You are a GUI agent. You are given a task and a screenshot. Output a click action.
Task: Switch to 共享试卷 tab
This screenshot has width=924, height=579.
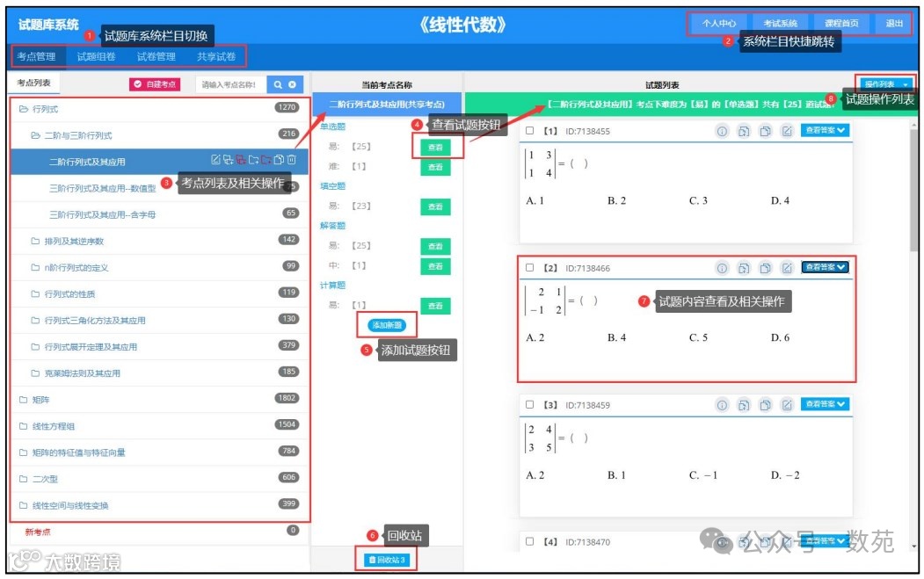[216, 56]
